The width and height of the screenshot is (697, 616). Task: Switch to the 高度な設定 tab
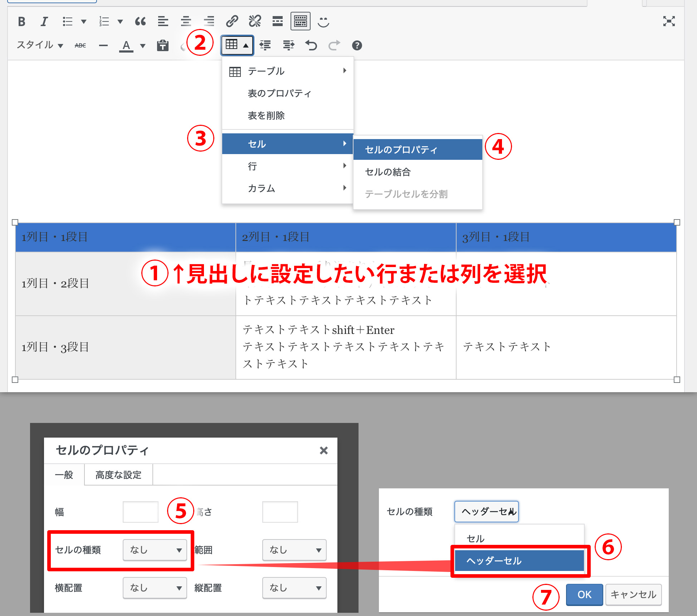118,475
